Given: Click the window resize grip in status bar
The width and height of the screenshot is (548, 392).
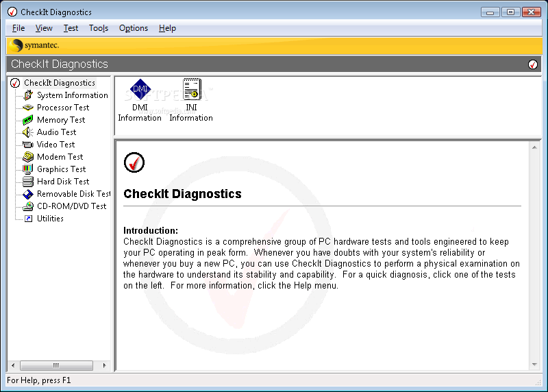Looking at the screenshot, I should pos(538,382).
